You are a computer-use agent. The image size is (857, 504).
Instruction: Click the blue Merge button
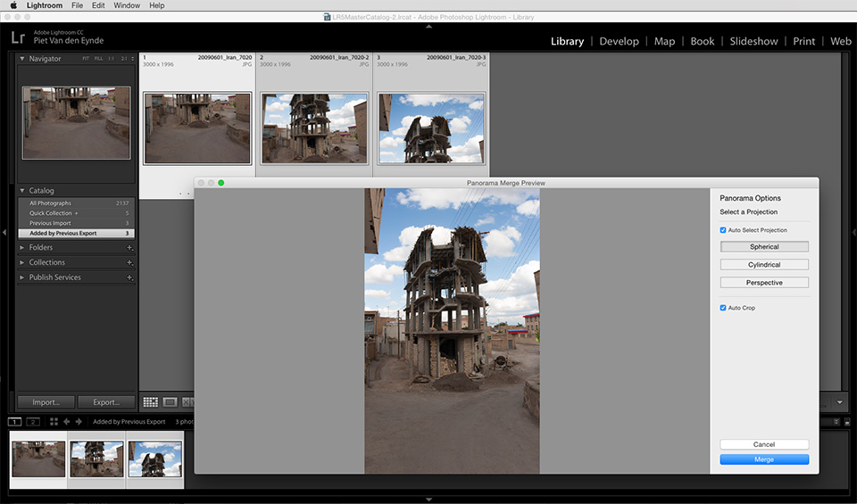764,459
